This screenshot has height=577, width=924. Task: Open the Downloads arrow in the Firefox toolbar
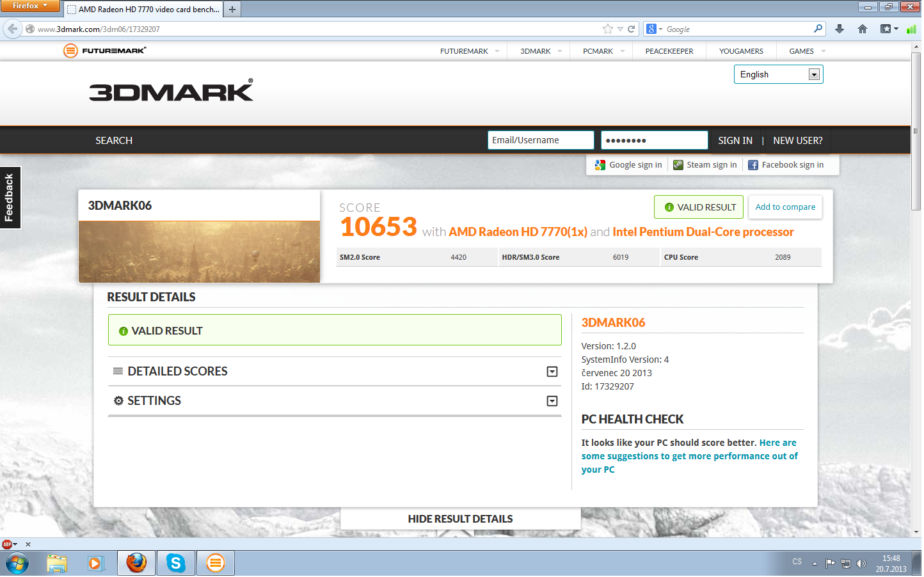click(840, 29)
